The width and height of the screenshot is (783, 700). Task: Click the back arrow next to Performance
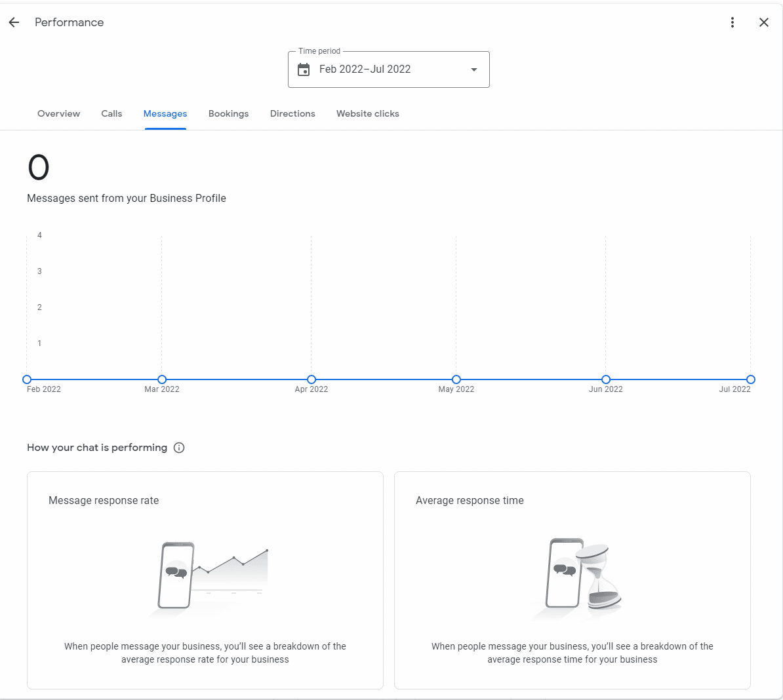pyautogui.click(x=14, y=22)
